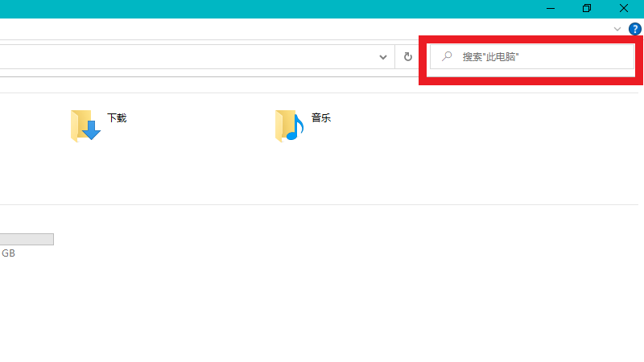The image size is (644, 362).
Task: Click blank ribbon strip left of help icon
Action: point(322,29)
